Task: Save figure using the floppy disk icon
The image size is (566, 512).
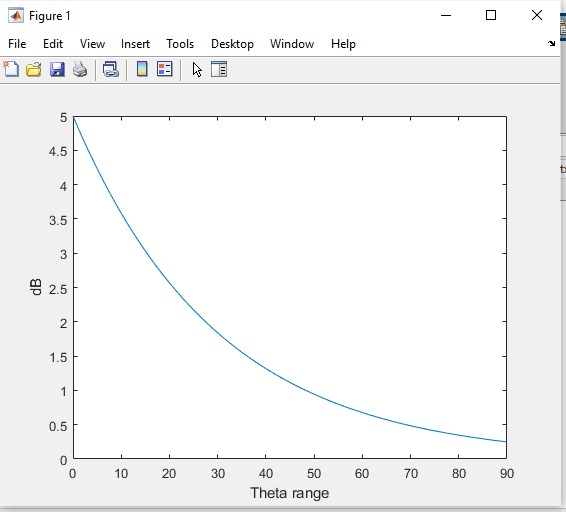Action: (57, 69)
